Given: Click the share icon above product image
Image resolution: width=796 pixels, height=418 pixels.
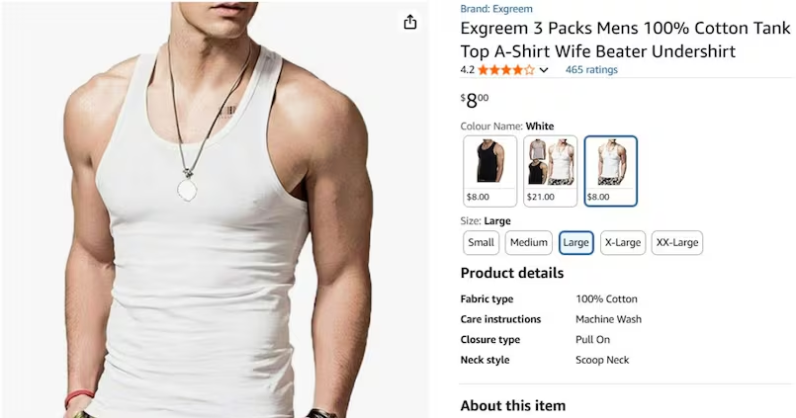Looking at the screenshot, I should tap(410, 22).
